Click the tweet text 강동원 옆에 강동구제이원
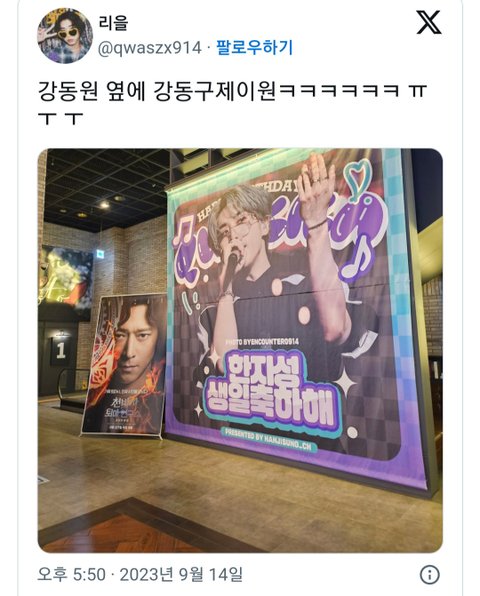 pyautogui.click(x=157, y=92)
